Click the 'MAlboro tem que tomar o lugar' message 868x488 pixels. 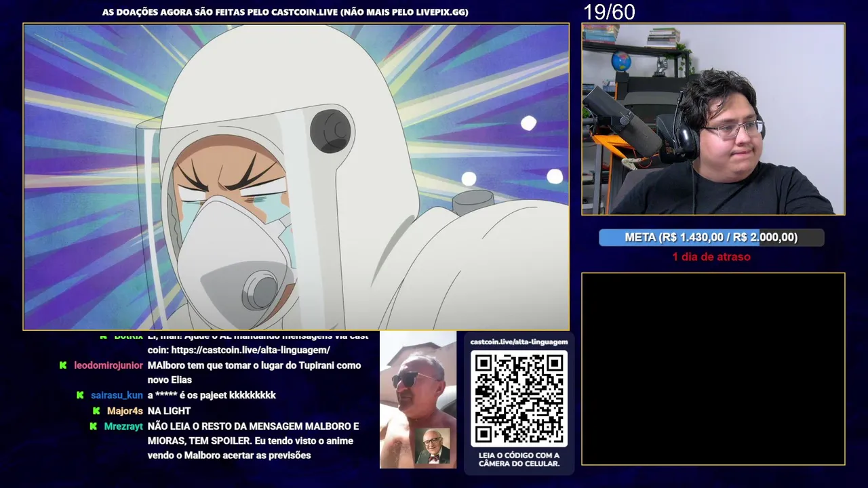254,373
